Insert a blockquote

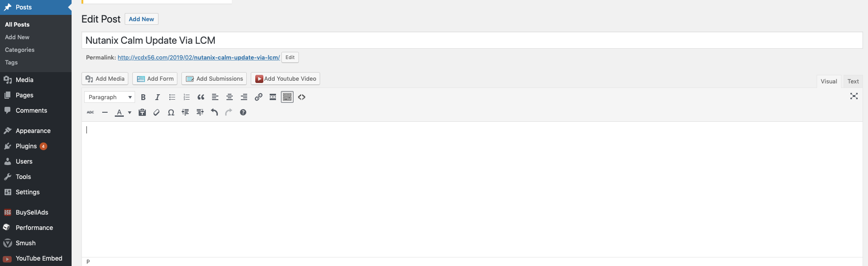tap(201, 97)
